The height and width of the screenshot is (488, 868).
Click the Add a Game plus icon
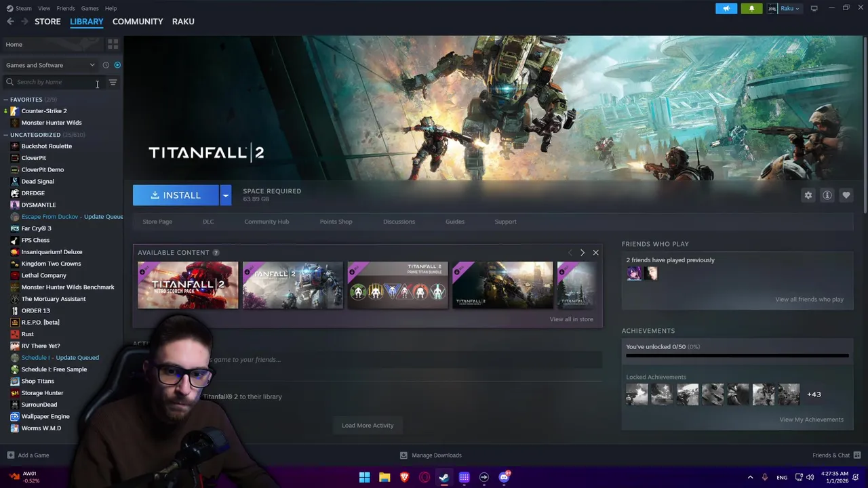click(x=10, y=455)
